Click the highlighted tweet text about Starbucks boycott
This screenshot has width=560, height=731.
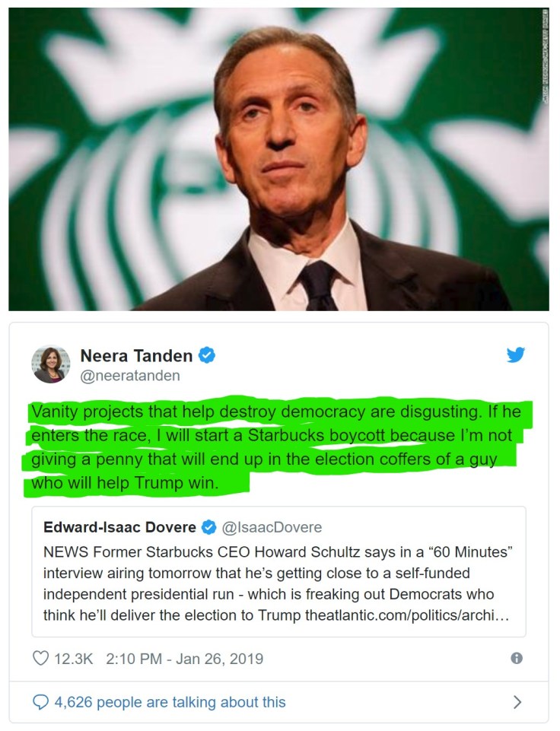point(275,447)
